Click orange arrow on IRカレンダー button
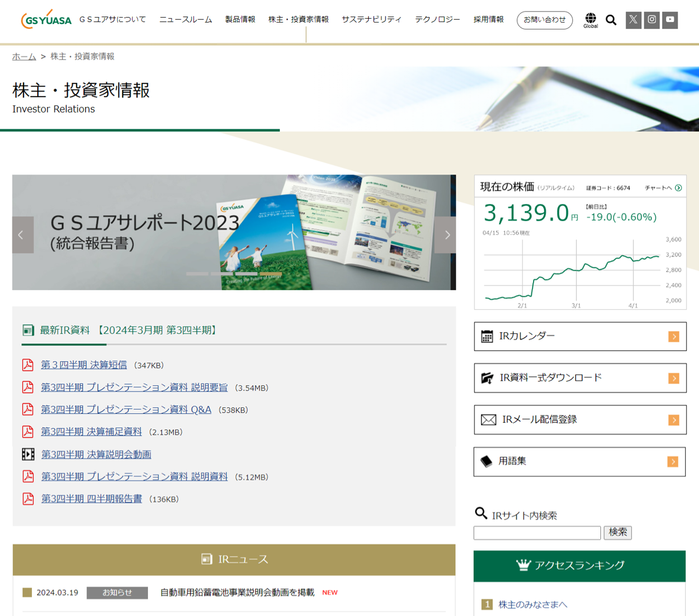 (x=674, y=336)
